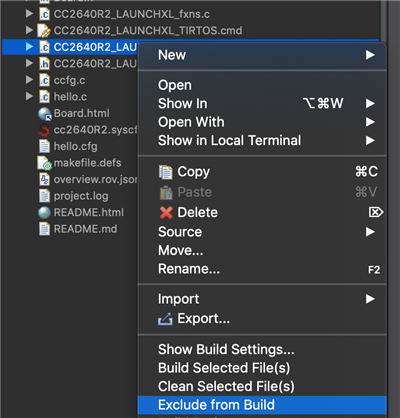Screen dimensions: 400x418
Task: Click the red X Delete icon
Action: pos(166,212)
